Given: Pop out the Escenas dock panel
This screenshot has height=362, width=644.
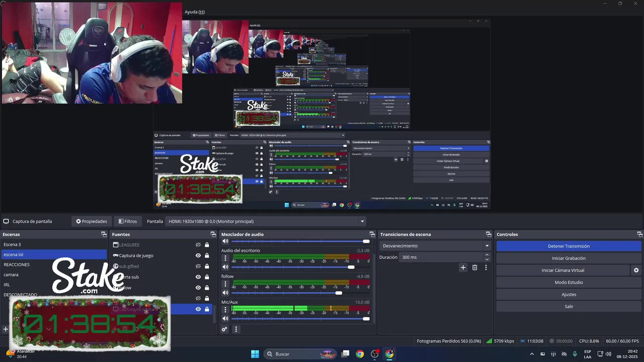Looking at the screenshot, I should point(104,234).
